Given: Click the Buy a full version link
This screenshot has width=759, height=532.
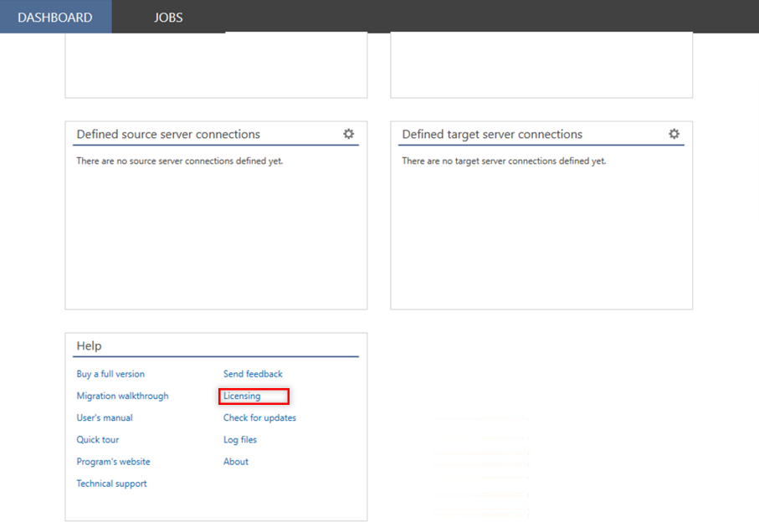Looking at the screenshot, I should pyautogui.click(x=110, y=374).
